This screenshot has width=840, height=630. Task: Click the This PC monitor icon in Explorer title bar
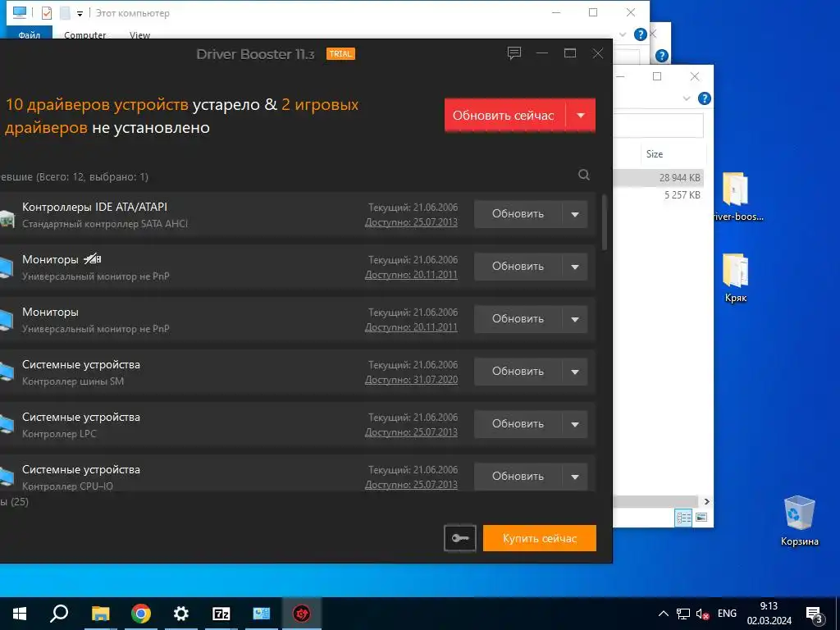[20, 12]
